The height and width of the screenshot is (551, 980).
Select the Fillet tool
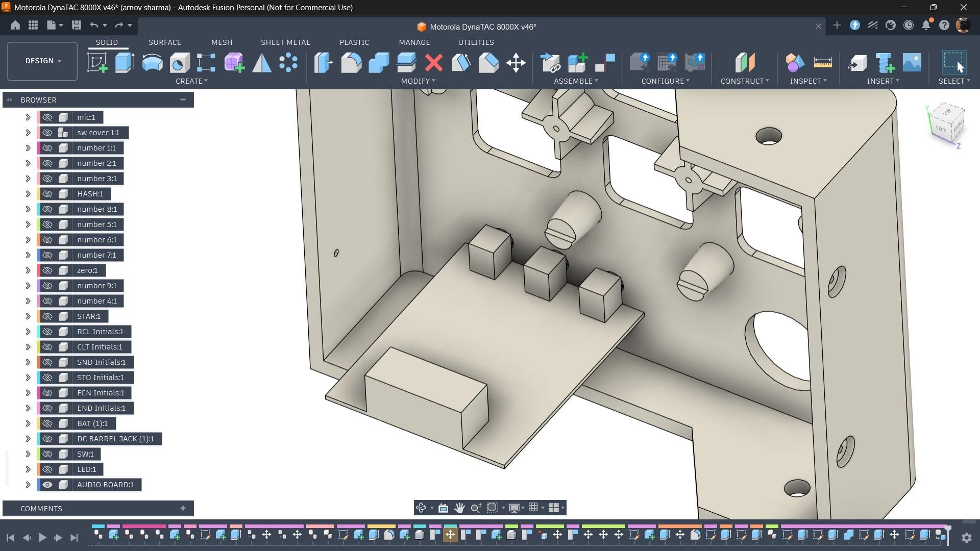click(x=351, y=63)
